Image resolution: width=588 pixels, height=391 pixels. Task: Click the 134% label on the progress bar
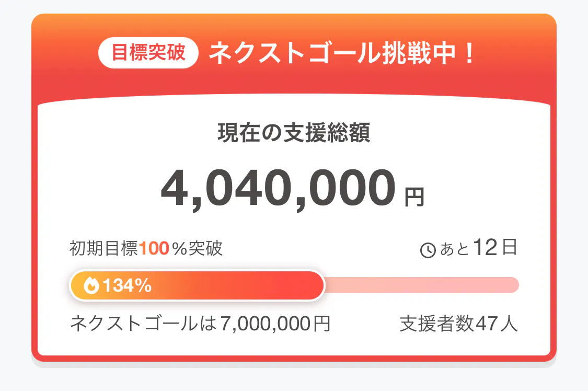coord(127,286)
